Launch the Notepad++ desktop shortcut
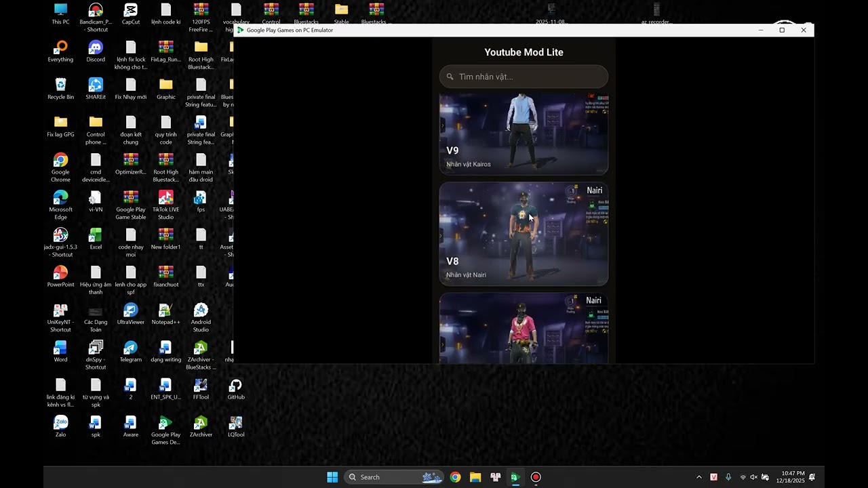This screenshot has height=488, width=868. click(x=165, y=314)
